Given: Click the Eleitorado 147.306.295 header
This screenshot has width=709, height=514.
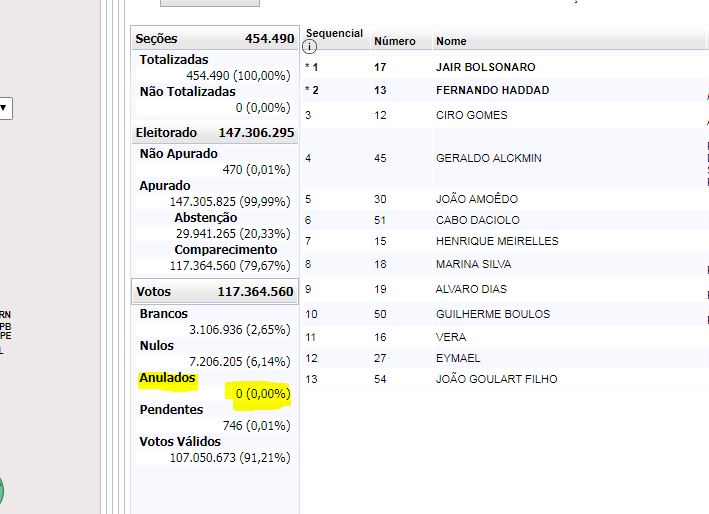Looking at the screenshot, I should pos(215,132).
